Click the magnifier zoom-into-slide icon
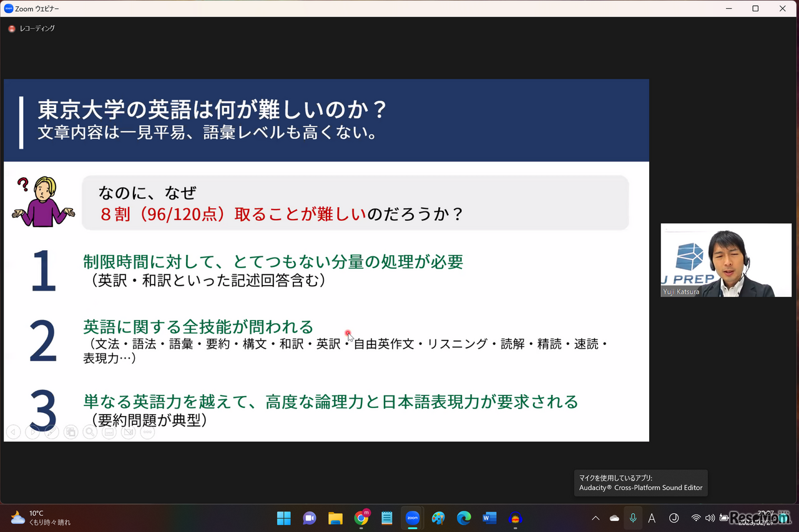799x532 pixels. [89, 432]
